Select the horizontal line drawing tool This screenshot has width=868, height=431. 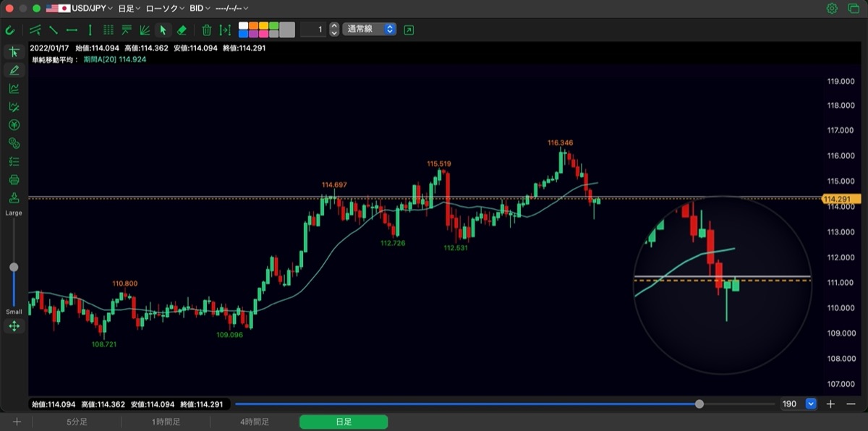click(x=72, y=30)
